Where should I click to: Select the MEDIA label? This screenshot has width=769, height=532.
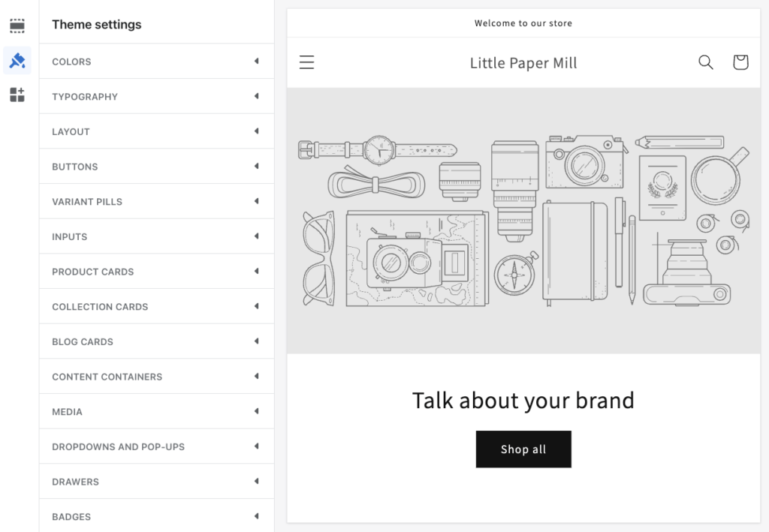[67, 412]
